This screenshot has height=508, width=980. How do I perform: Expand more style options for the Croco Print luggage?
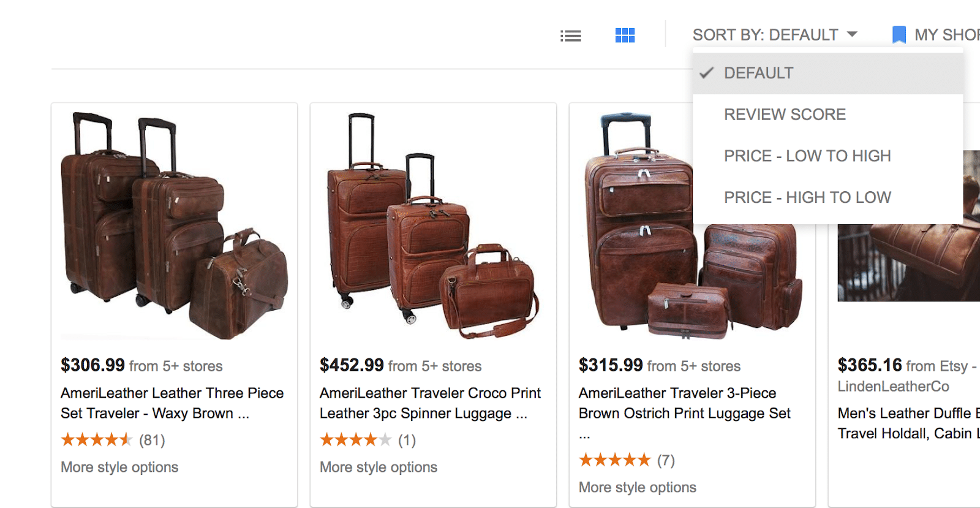378,467
